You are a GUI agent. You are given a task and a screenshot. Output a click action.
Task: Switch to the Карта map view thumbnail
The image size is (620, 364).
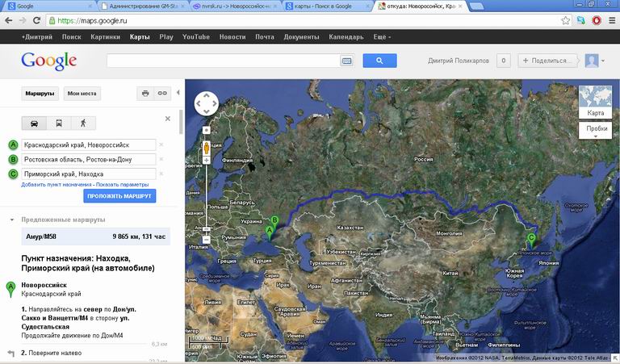(x=595, y=102)
